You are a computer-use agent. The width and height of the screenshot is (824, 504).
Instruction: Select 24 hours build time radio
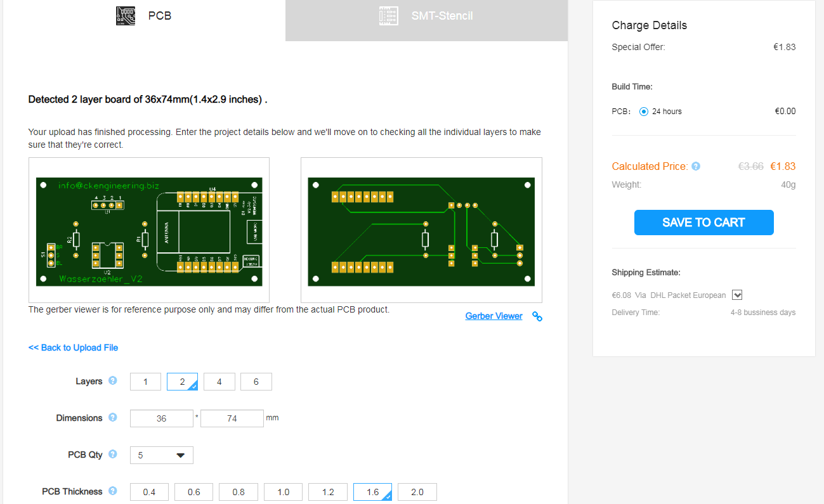tap(644, 112)
